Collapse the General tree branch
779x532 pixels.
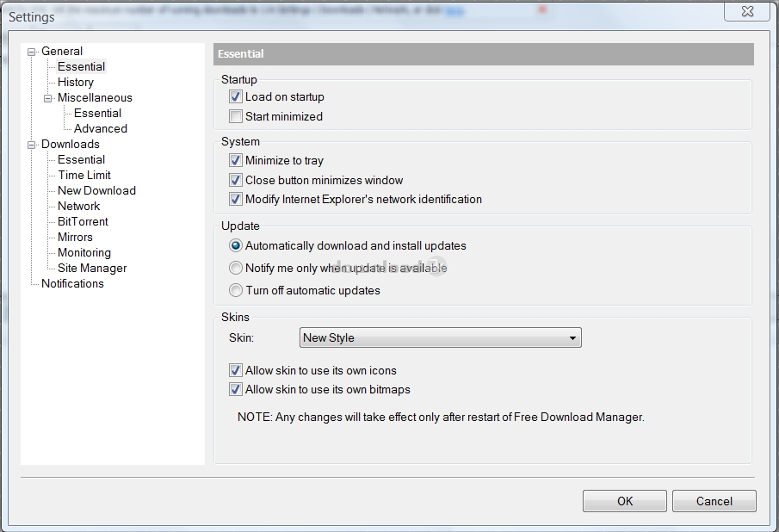(30, 51)
